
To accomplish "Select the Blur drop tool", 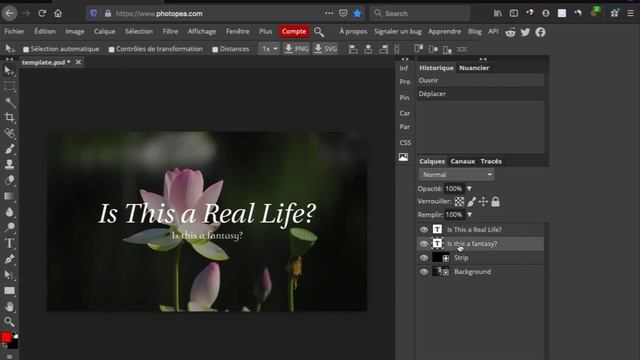I will (9, 212).
